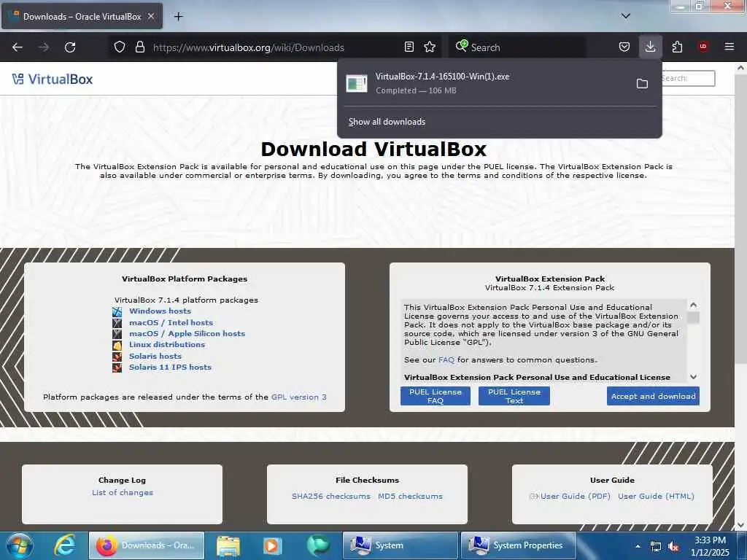
Task: Open the GPL version 3 link
Action: point(298,397)
